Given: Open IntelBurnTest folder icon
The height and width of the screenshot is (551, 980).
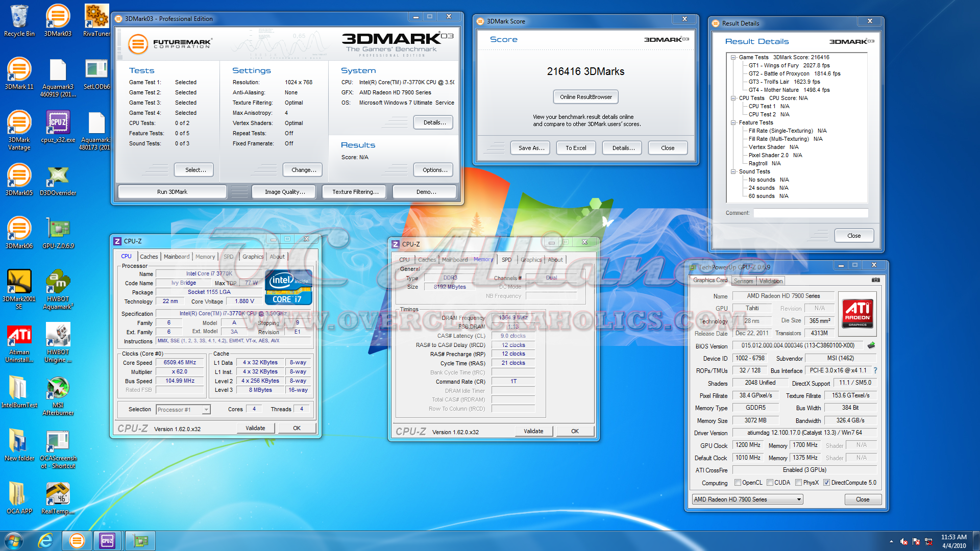Looking at the screenshot, I should pos(19,392).
